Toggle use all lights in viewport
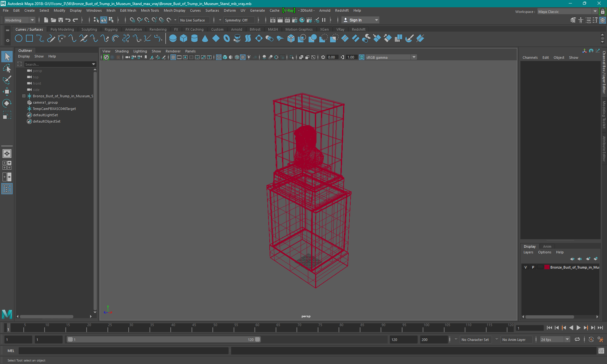This screenshot has height=364, width=607. pos(249,57)
